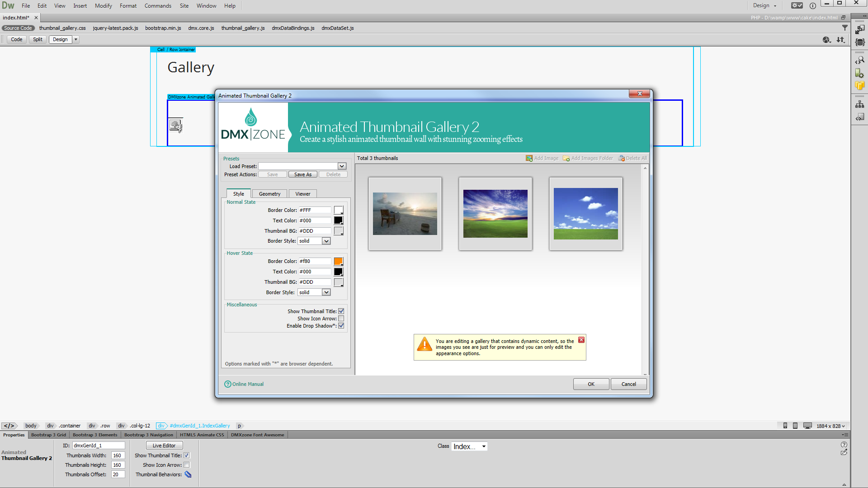Open the Bootstrap 3 Elements tab
The width and height of the screenshot is (868, 488).
[95, 435]
